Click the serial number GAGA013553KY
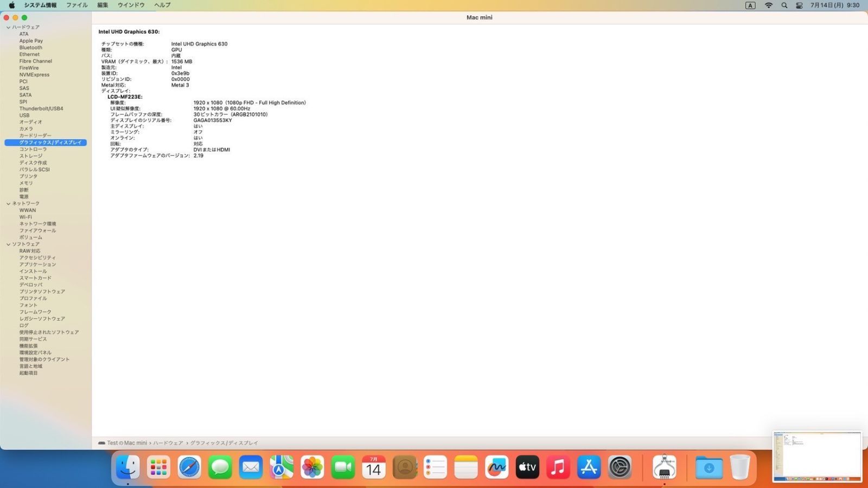This screenshot has width=868, height=488. [x=213, y=120]
